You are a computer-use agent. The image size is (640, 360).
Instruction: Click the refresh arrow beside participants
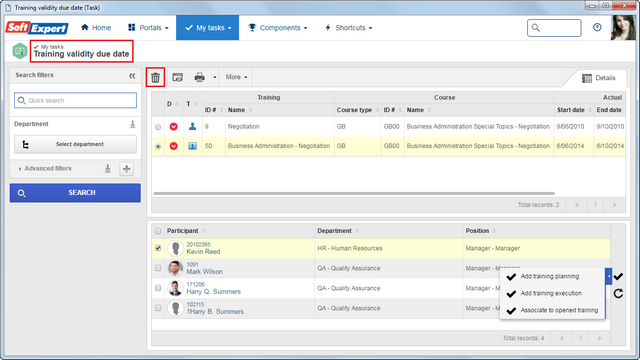618,293
